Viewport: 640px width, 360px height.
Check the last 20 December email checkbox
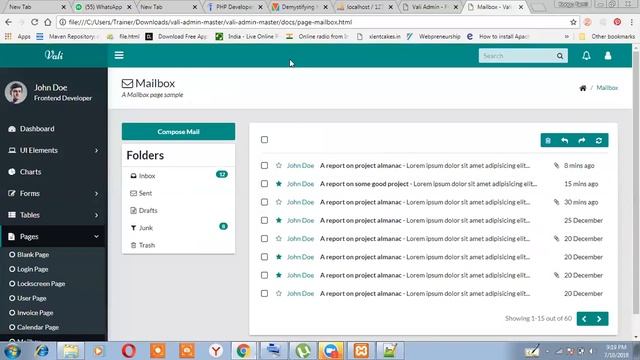point(264,293)
